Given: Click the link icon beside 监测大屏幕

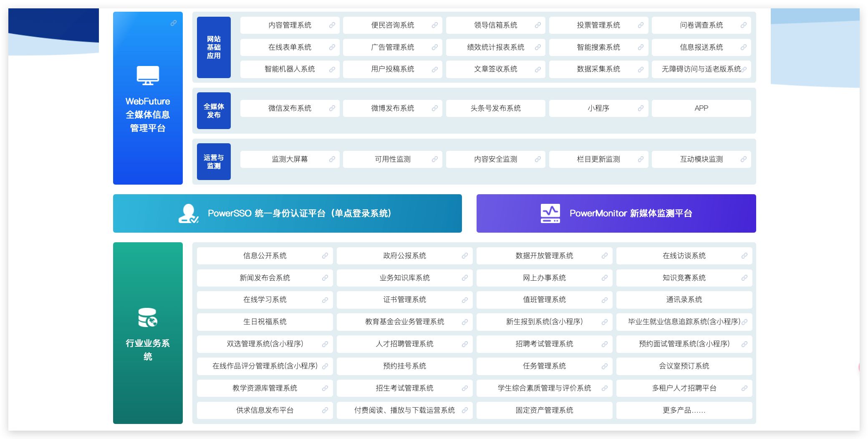Looking at the screenshot, I should click(332, 160).
